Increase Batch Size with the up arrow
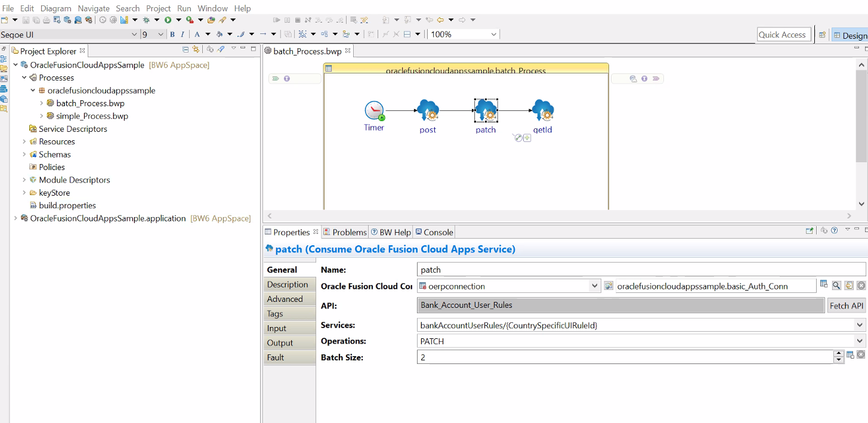This screenshot has width=868, height=423. point(839,354)
